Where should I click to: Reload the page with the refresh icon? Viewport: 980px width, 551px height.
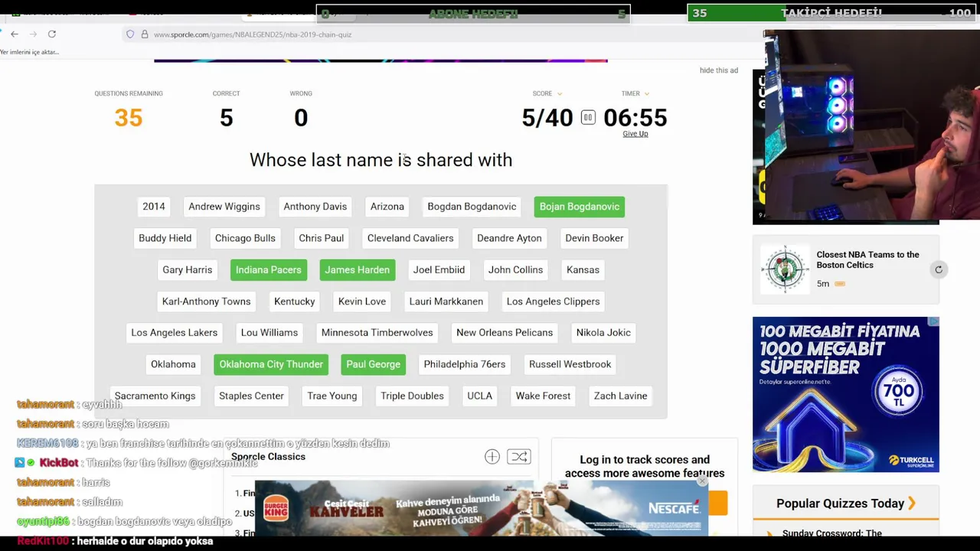coord(52,34)
